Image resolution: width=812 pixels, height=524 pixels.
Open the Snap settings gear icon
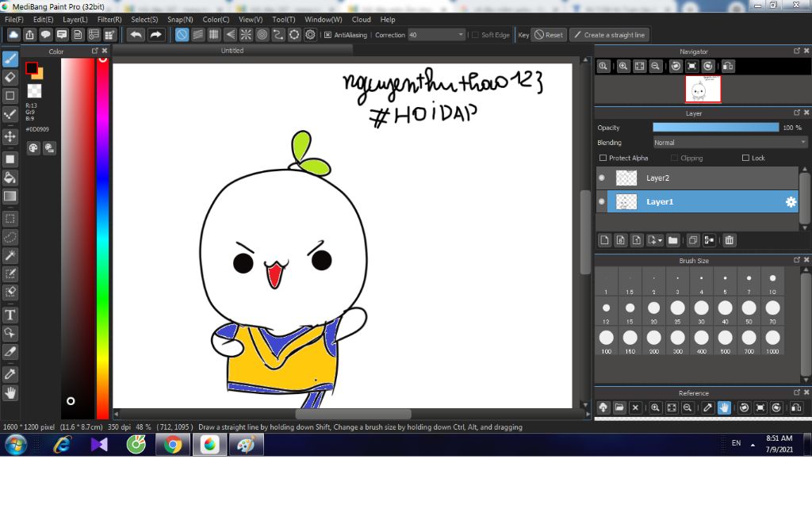point(310,35)
